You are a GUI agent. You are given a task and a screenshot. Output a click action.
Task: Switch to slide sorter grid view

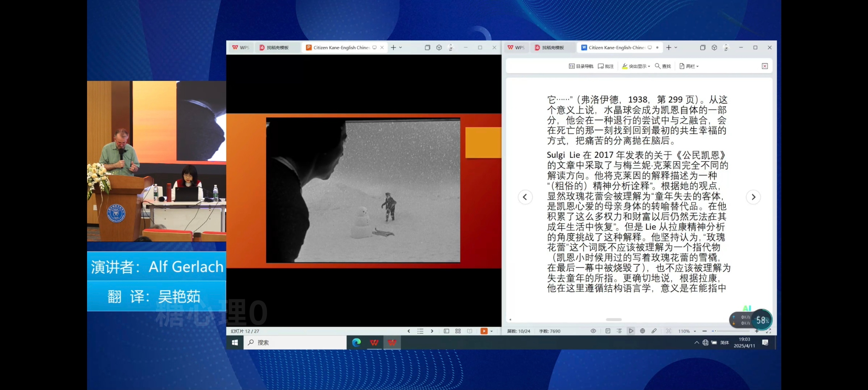[x=458, y=331]
